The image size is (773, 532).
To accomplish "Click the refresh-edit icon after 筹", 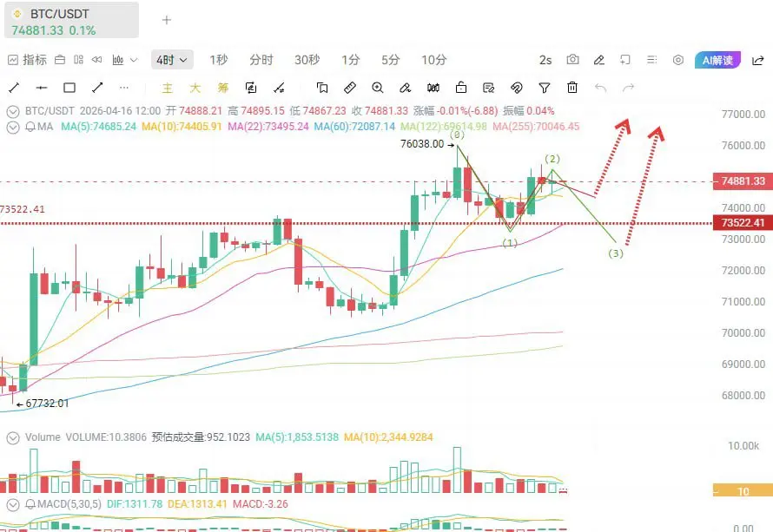I will tap(251, 88).
